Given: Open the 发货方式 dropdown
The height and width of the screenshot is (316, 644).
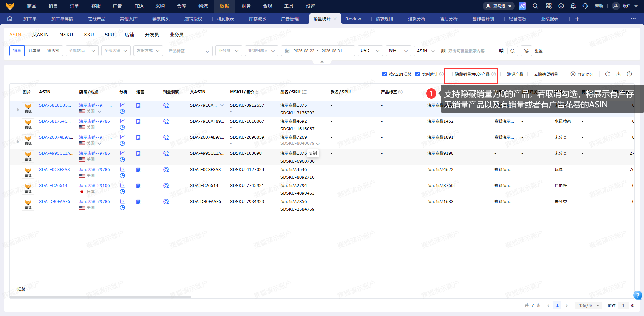Looking at the screenshot, I should (148, 51).
